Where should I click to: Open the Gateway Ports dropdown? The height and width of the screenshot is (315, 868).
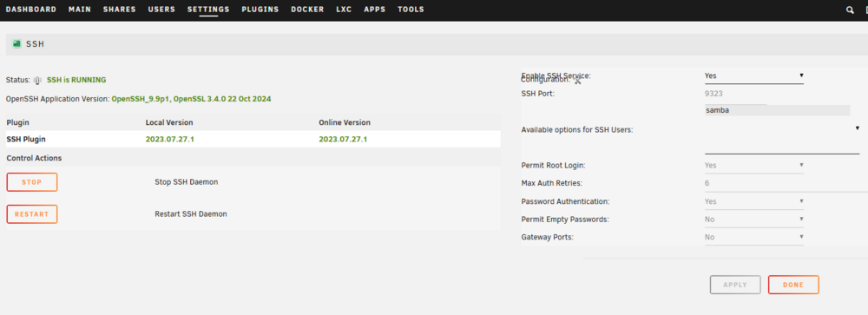click(754, 237)
